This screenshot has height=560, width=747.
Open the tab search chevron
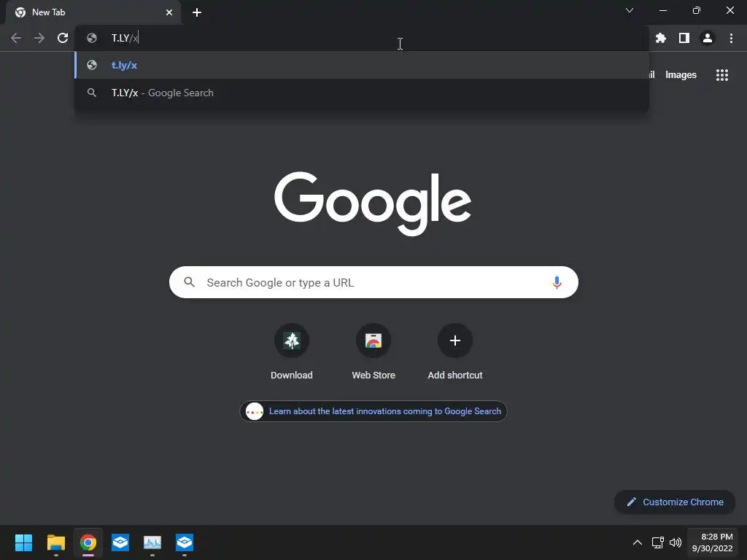[x=630, y=10]
